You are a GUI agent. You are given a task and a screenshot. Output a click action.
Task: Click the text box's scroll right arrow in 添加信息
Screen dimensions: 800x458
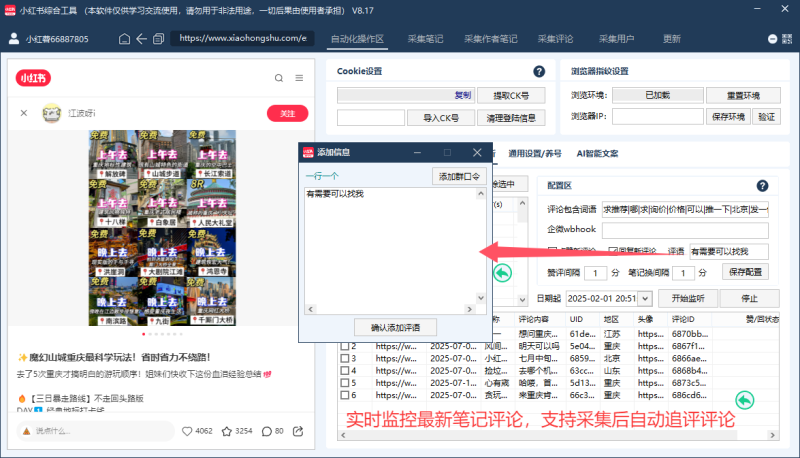coord(470,309)
